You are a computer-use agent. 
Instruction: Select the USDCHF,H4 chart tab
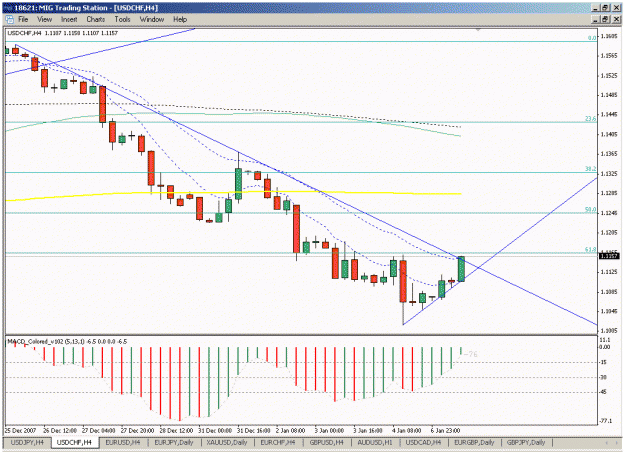point(74,442)
